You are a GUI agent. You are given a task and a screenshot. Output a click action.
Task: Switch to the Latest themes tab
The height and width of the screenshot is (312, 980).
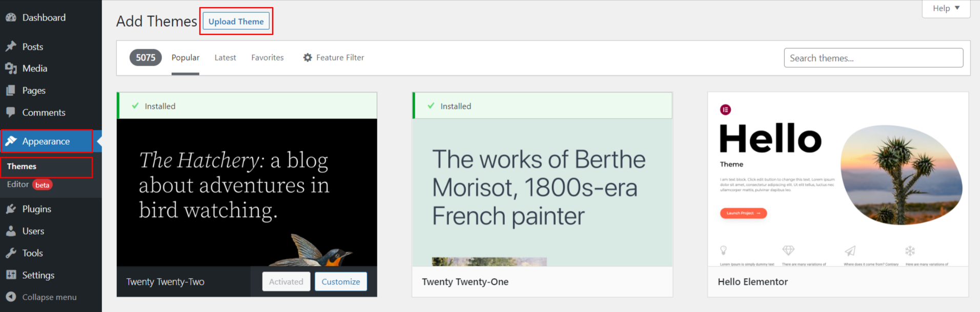(x=225, y=57)
